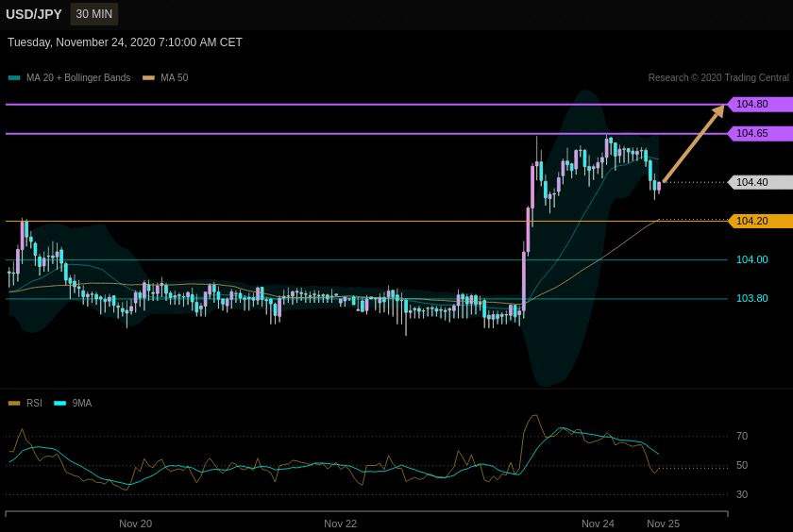Click the MA 20 + Bollinger Bands legend label
The height and width of the screenshot is (532, 793).
pyautogui.click(x=78, y=77)
